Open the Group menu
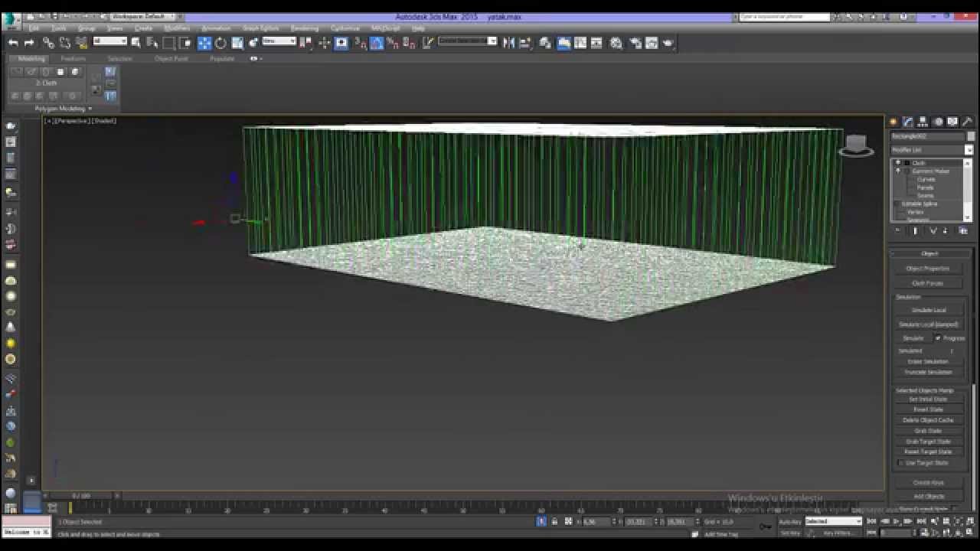980x551 pixels. (x=87, y=28)
